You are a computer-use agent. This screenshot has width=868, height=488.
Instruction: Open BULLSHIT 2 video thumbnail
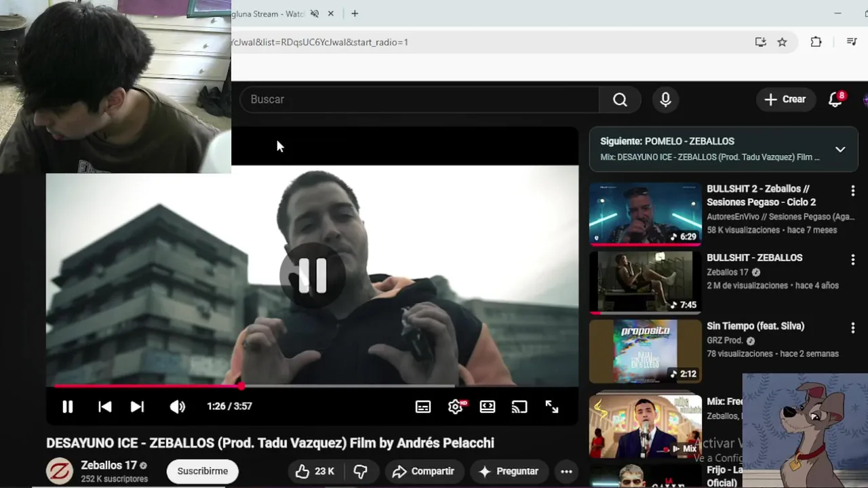tap(645, 213)
